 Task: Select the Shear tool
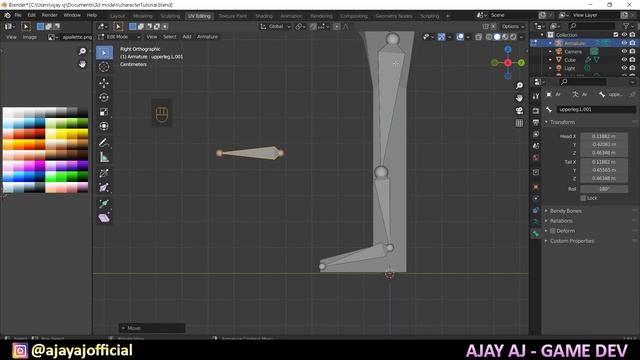coord(104,218)
